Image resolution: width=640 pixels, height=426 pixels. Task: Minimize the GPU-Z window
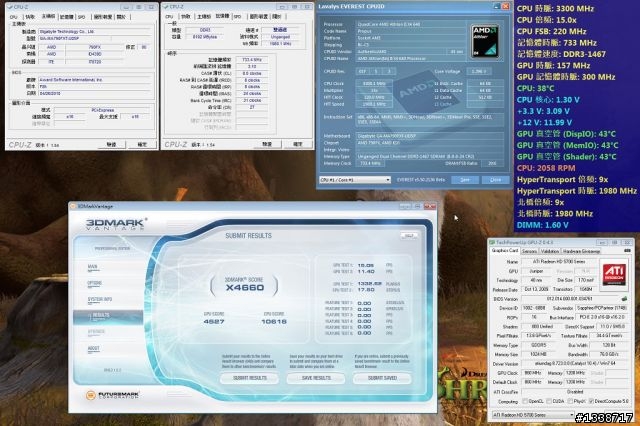pyautogui.click(x=602, y=242)
